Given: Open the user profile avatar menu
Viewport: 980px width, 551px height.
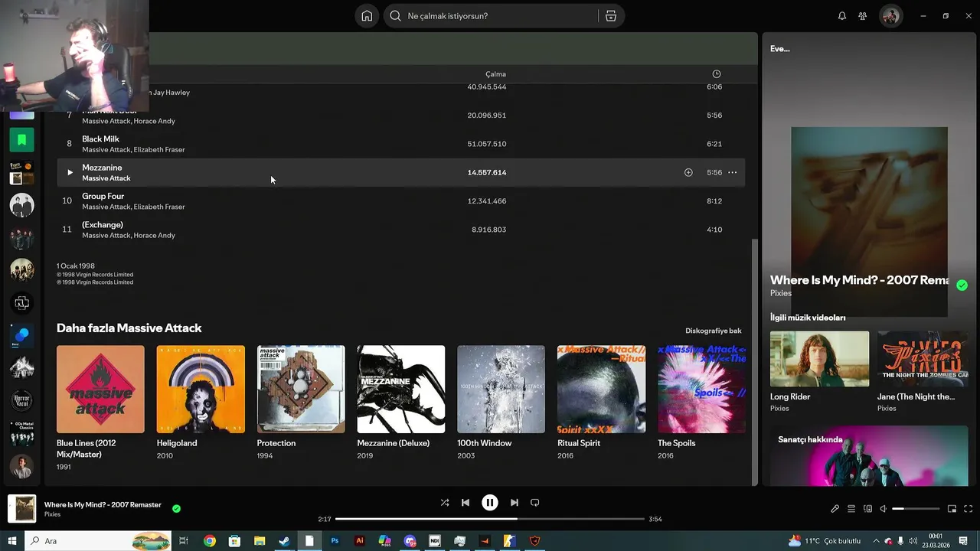Looking at the screenshot, I should point(890,16).
